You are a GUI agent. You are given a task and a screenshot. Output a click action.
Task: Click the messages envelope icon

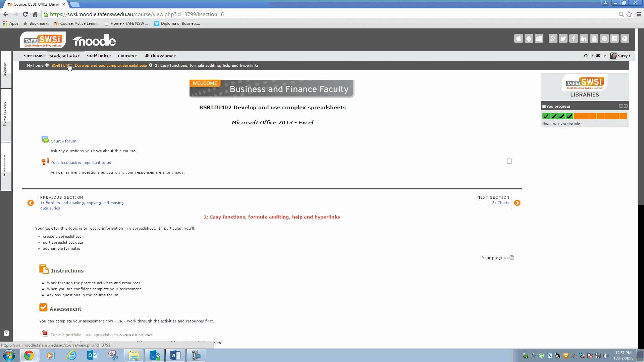click(598, 56)
